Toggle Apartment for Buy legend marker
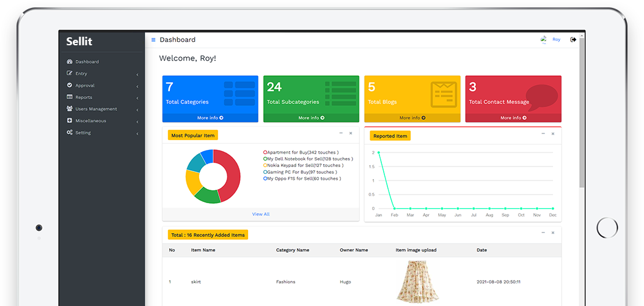This screenshot has width=644, height=306. pos(265,152)
